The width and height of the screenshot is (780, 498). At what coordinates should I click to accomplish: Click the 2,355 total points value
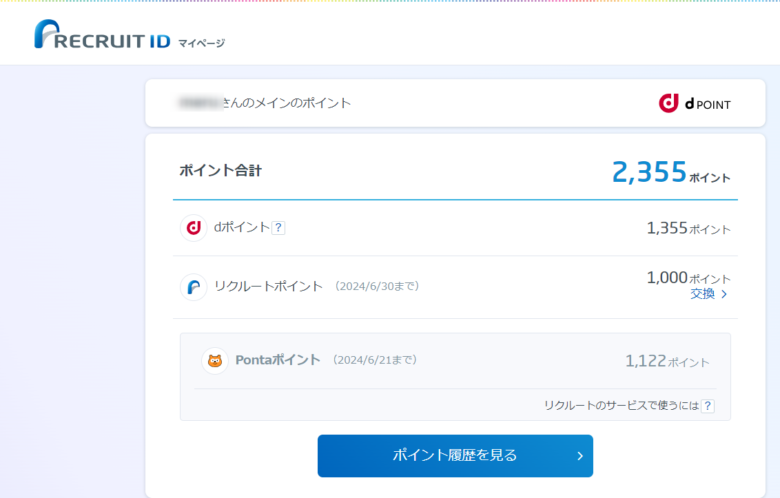[x=649, y=172]
